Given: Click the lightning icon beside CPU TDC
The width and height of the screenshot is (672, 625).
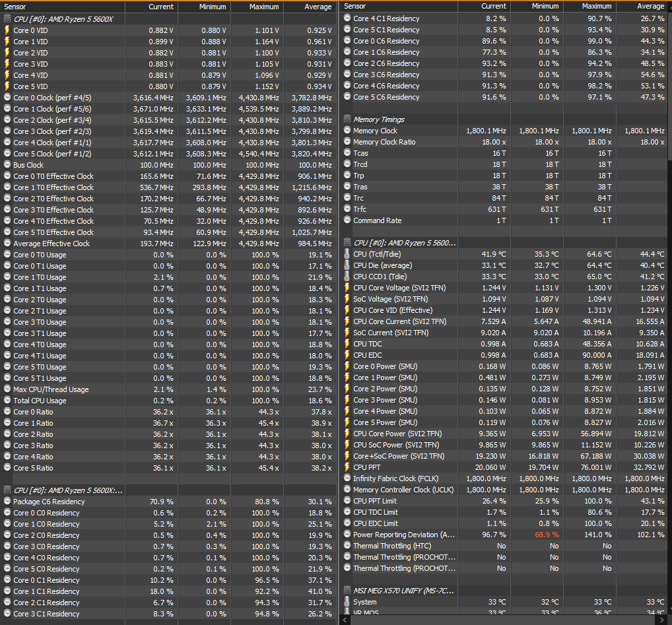Looking at the screenshot, I should (x=347, y=344).
